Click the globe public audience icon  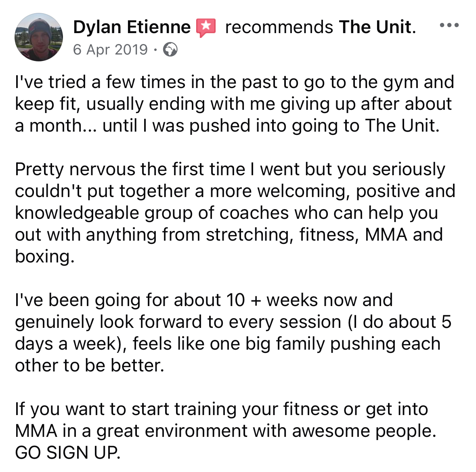coord(170,50)
